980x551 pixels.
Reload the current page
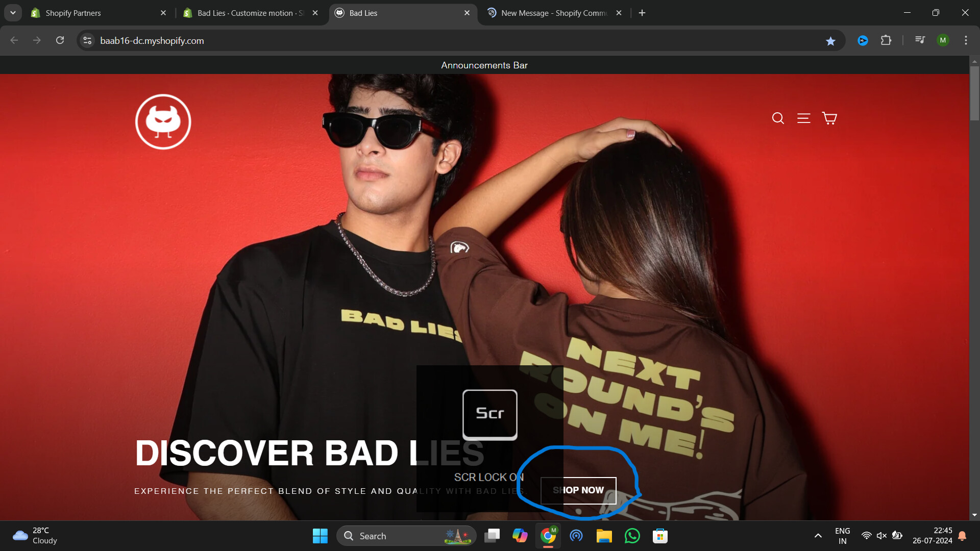[x=60, y=40]
